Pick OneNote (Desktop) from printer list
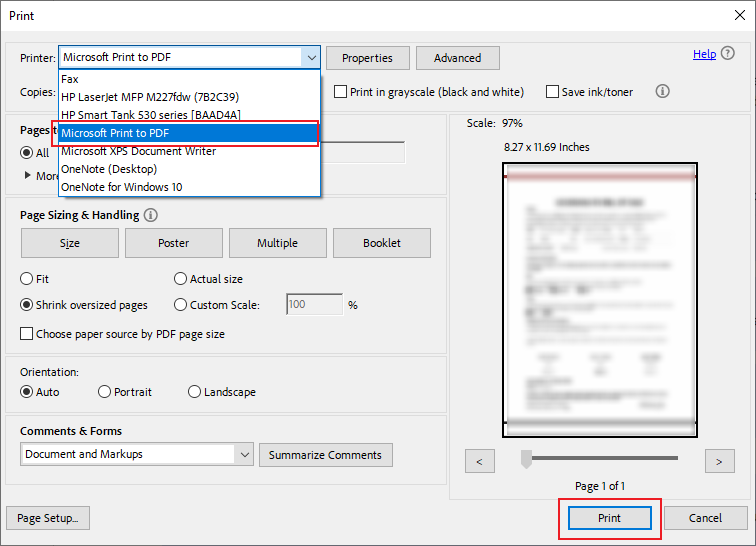The image size is (756, 546). (189, 169)
